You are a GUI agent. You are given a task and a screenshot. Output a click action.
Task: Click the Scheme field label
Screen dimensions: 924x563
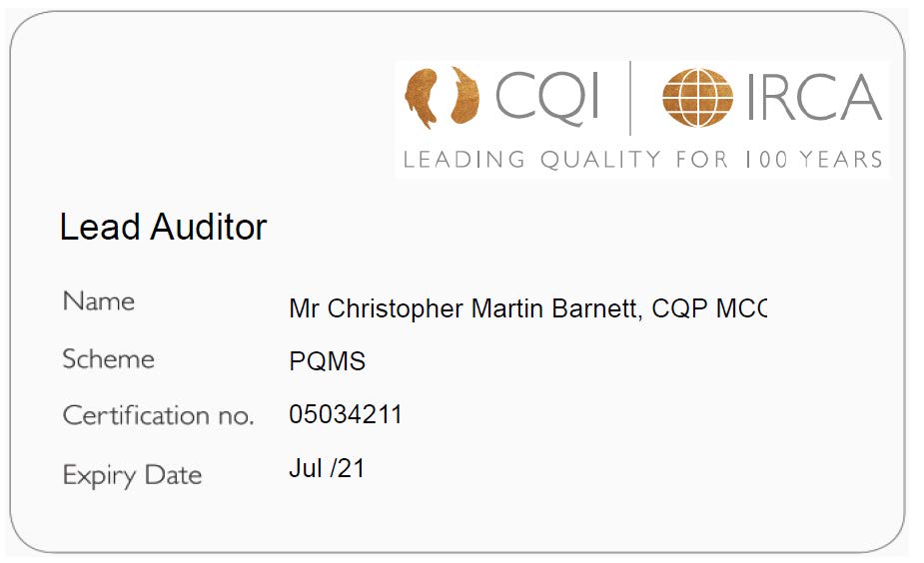pyautogui.click(x=109, y=358)
